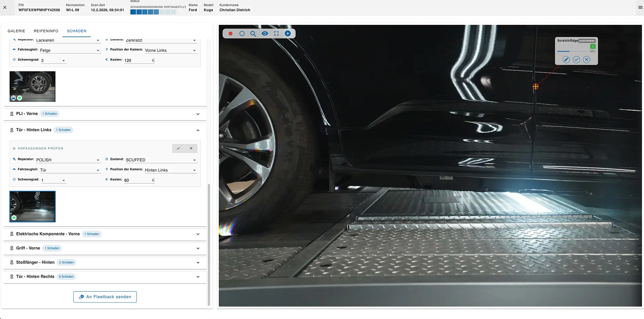Click the blue plus button in the viewer toolbar
This screenshot has width=644, height=319.
click(288, 34)
